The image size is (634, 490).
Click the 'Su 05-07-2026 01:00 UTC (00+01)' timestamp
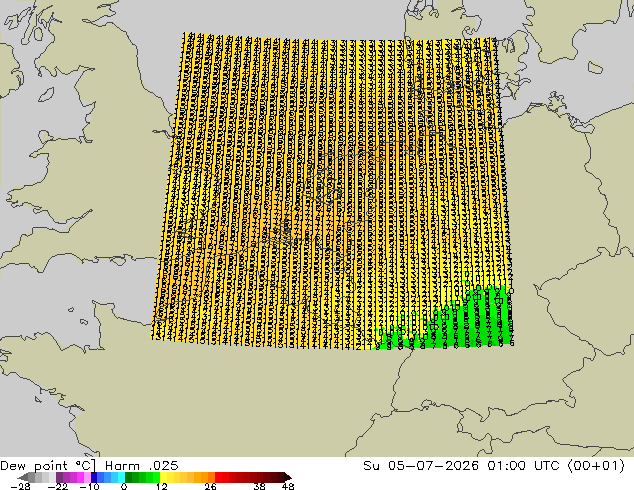494,465
